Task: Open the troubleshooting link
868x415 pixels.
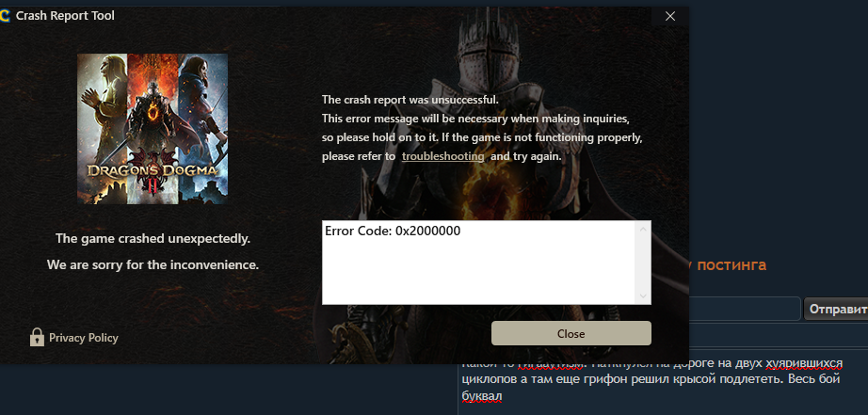Action: tap(442, 156)
